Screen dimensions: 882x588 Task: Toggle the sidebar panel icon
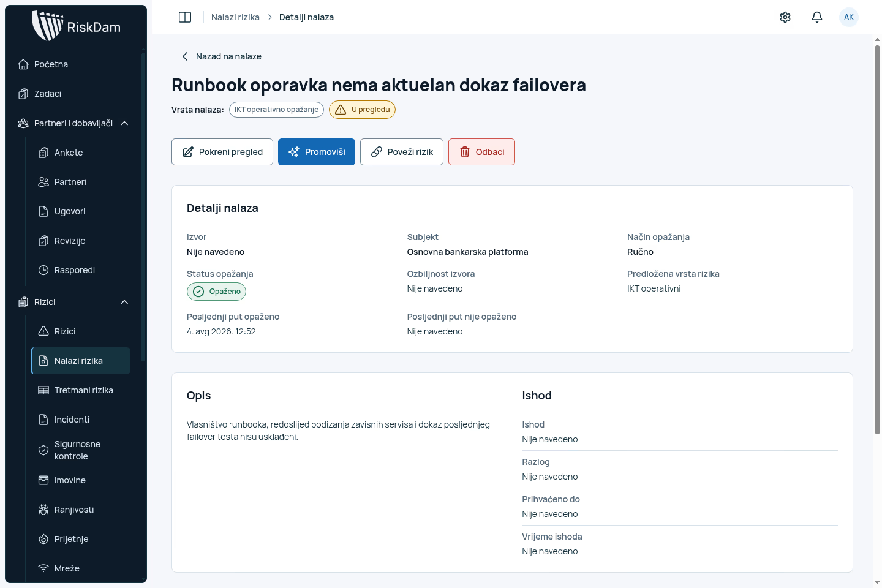(185, 17)
